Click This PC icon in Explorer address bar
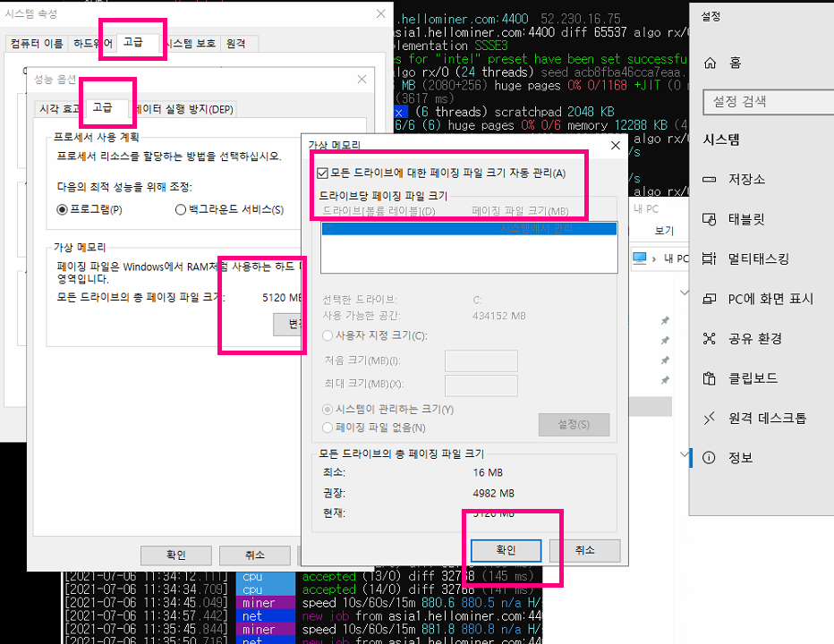 [x=639, y=258]
